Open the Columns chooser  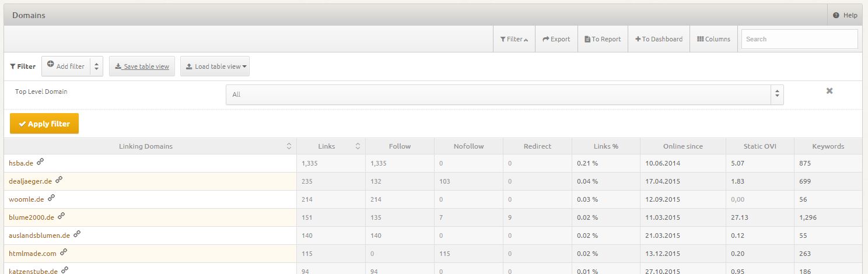[713, 39]
